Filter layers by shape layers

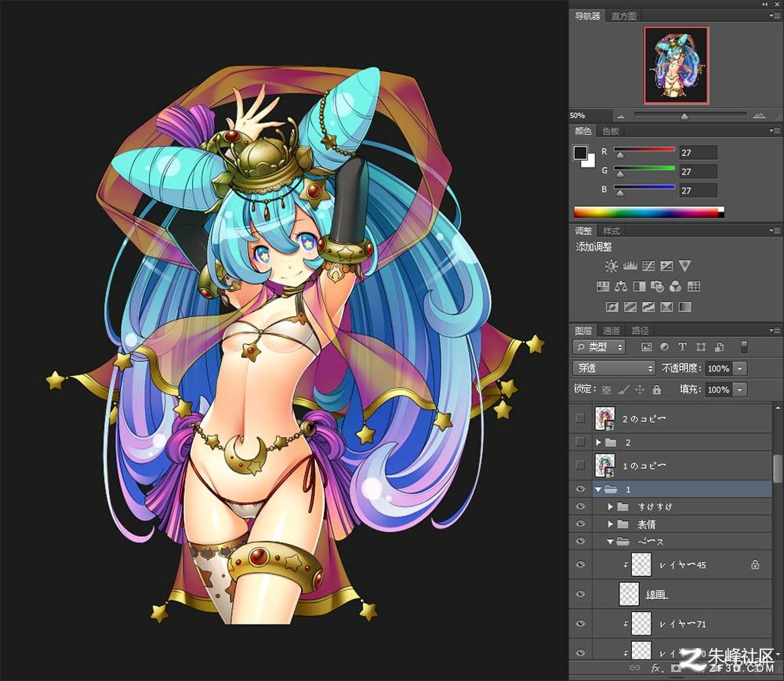[701, 346]
